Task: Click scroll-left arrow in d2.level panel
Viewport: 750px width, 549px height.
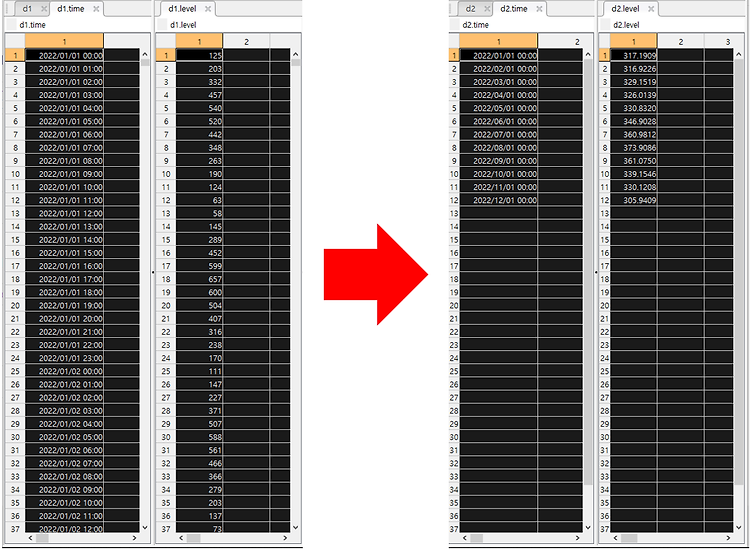Action: pyautogui.click(x=616, y=538)
